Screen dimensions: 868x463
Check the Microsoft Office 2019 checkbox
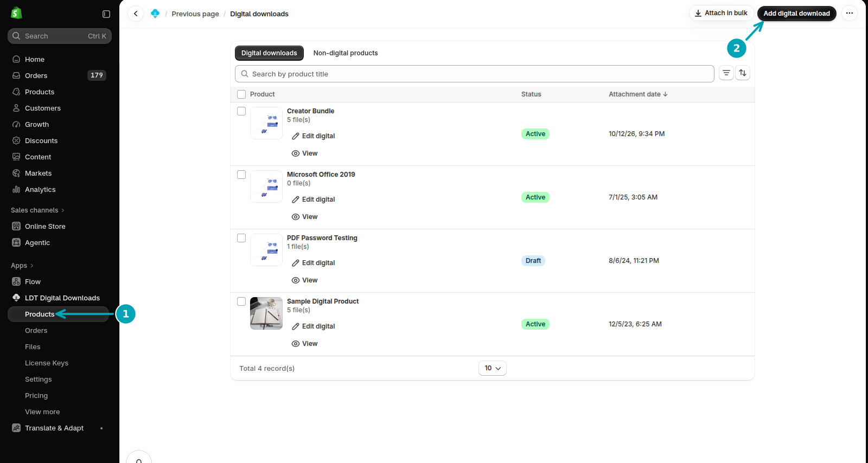pyautogui.click(x=241, y=175)
